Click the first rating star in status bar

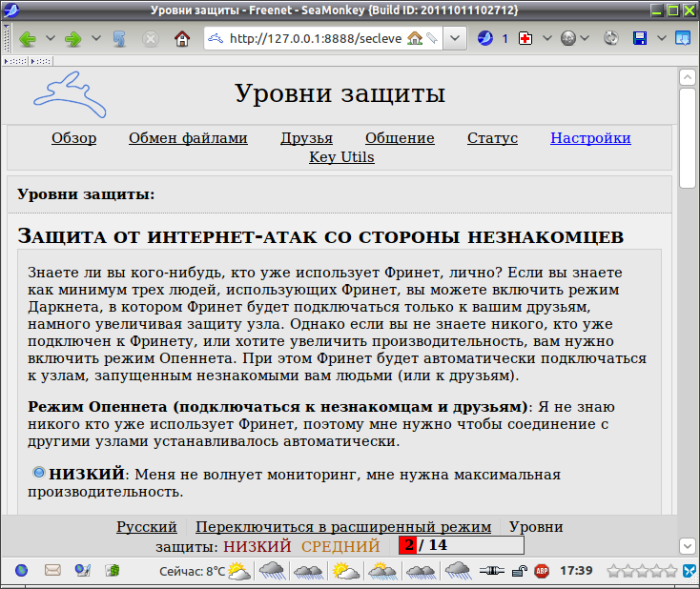pyautogui.click(x=614, y=571)
